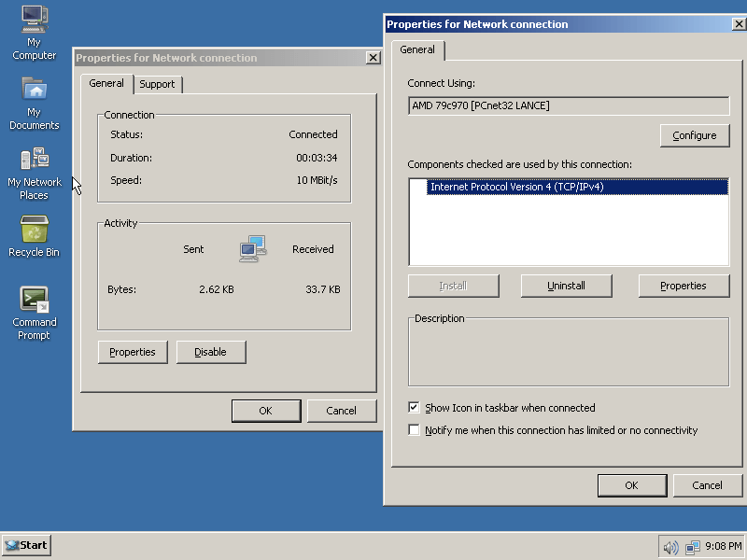Click the 33.7 KB received bytes value
Screen dimensions: 747x560
pyautogui.click(x=323, y=289)
